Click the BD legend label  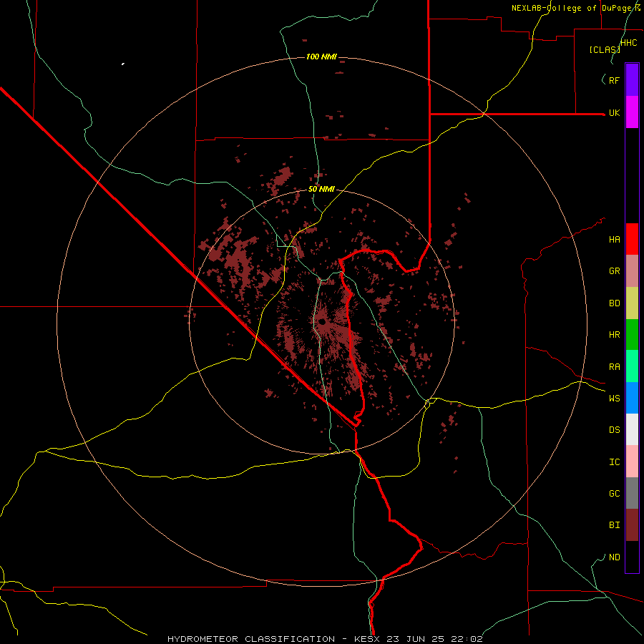pyautogui.click(x=614, y=303)
